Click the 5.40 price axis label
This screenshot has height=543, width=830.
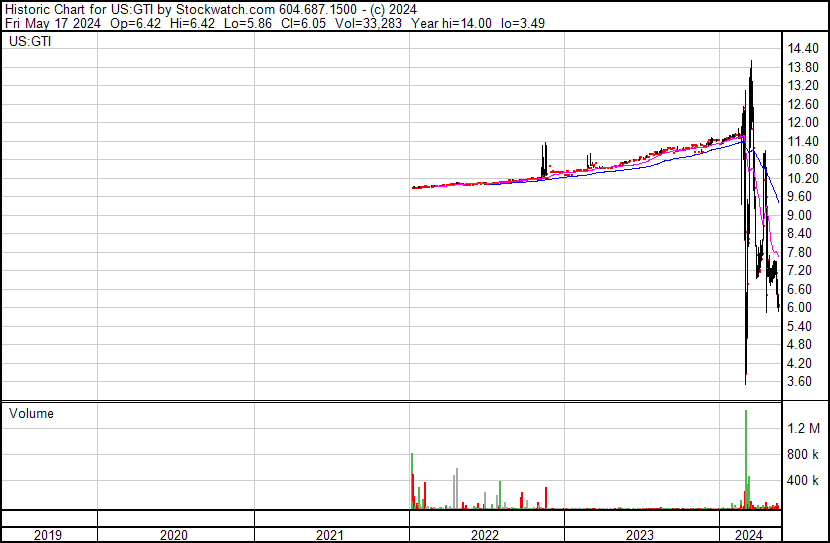[x=800, y=327]
